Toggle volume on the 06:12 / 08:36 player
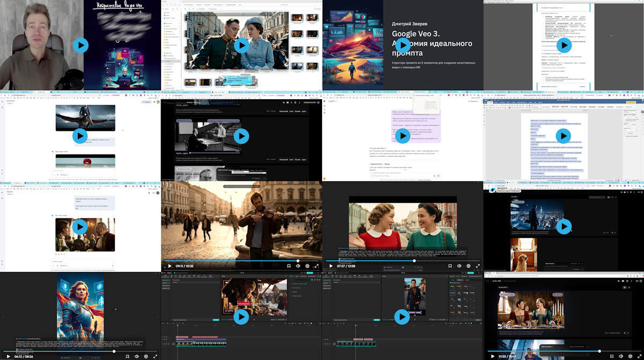 pyautogui.click(x=136, y=356)
